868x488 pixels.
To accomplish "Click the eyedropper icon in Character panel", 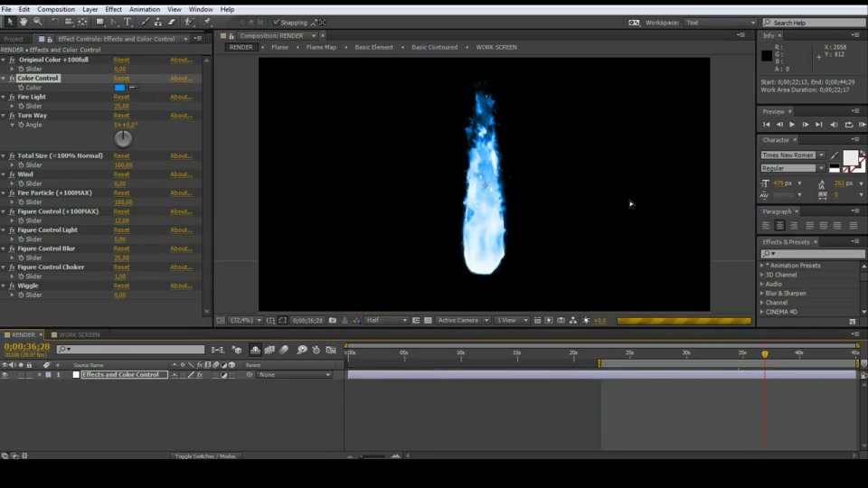I will [x=835, y=155].
